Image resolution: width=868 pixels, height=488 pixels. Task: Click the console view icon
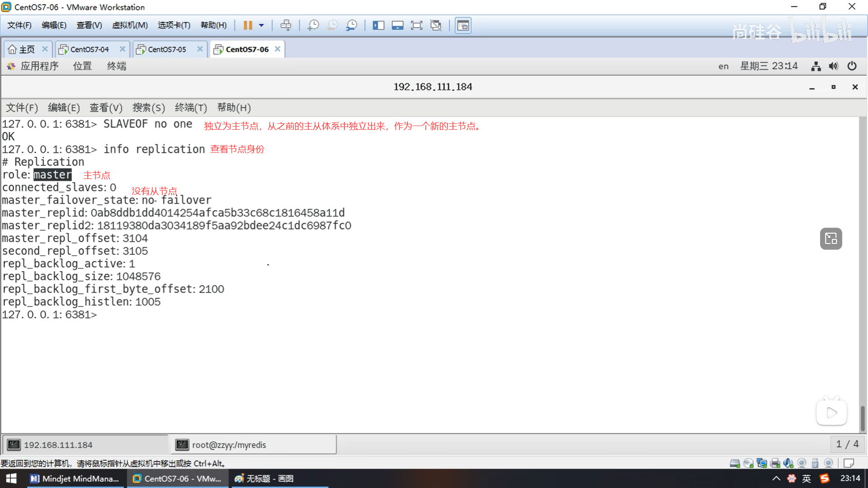click(463, 25)
